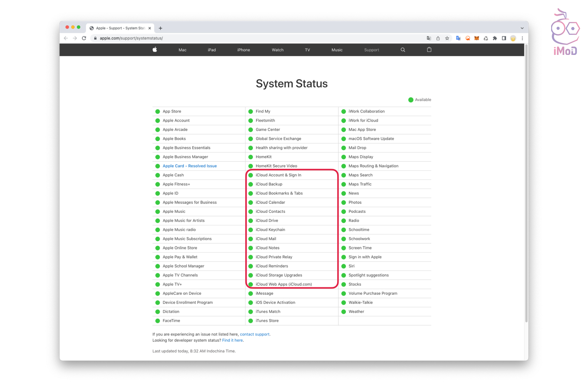The image size is (588, 392).
Task: Expand the tab search chevron
Action: [522, 28]
